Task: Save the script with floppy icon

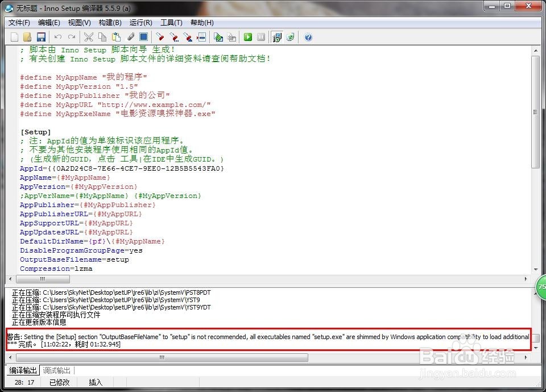Action: [x=41, y=37]
